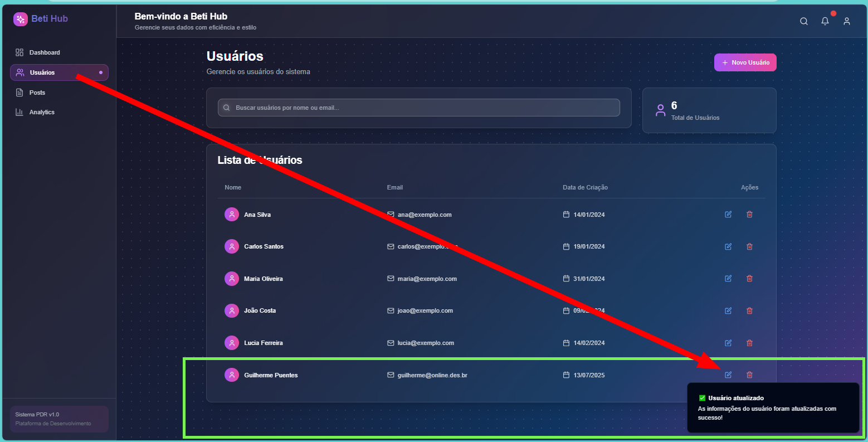Open the Dashboard section in the sidebar
Image resolution: width=868 pixels, height=442 pixels.
tap(44, 52)
